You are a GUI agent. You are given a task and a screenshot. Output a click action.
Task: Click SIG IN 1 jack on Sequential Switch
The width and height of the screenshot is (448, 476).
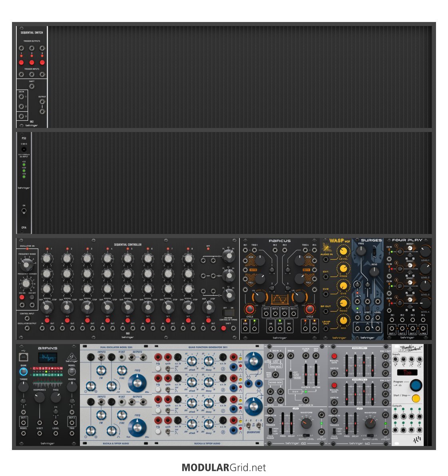coord(21,96)
